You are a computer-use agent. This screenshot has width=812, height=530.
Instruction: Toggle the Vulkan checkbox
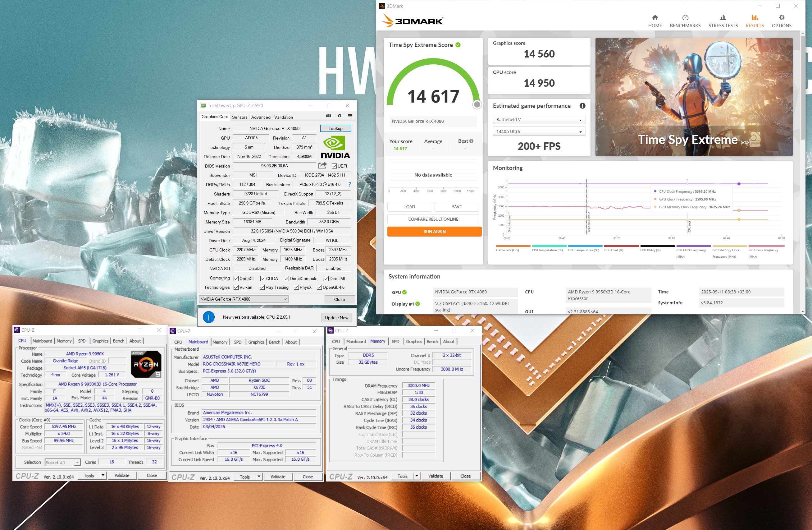pos(236,287)
